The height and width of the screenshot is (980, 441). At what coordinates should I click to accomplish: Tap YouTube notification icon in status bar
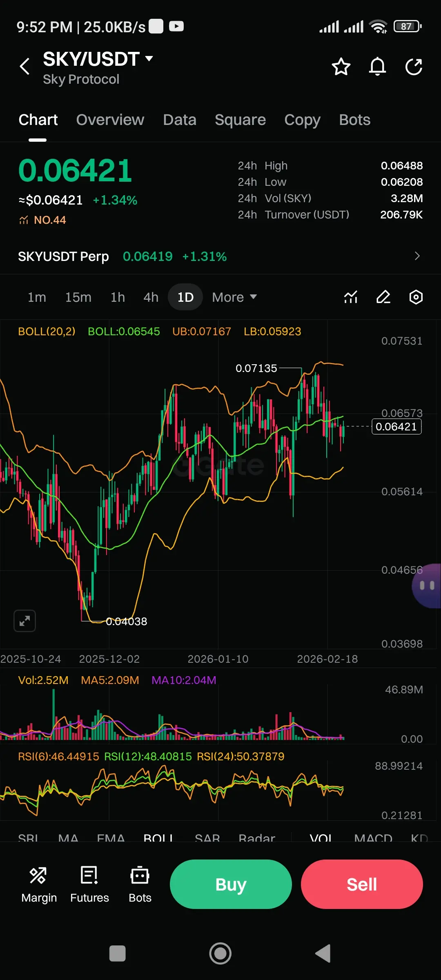[x=176, y=27]
